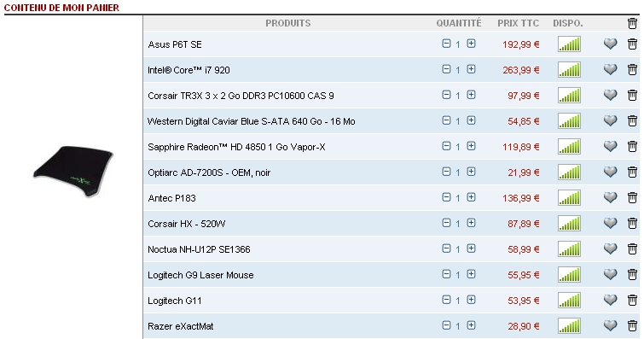Delete Asus P6T SE from cart

(x=632, y=44)
